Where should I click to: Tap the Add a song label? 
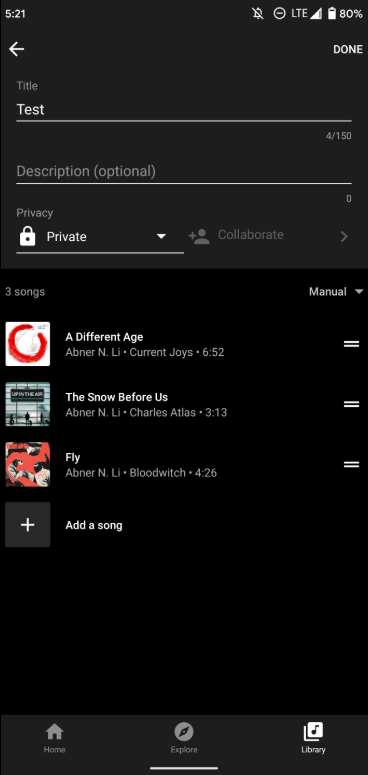point(94,525)
